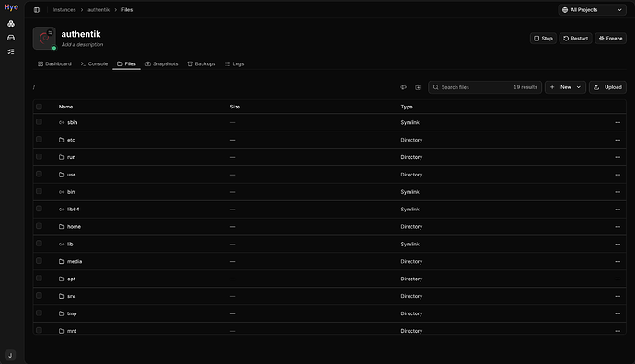Check the etc row checkbox
This screenshot has height=364, width=635.
tap(39, 139)
